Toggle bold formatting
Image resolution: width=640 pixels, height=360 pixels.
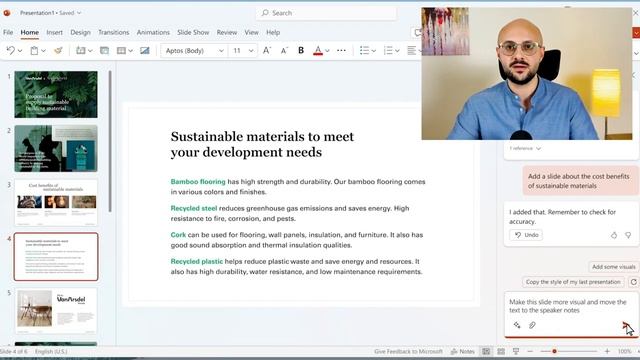(x=301, y=51)
